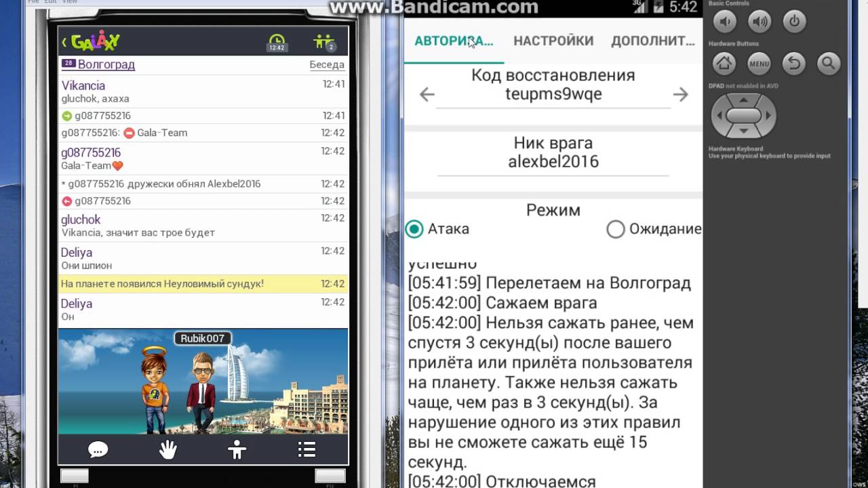Open the friends icon with badge 2

pyautogui.click(x=325, y=42)
